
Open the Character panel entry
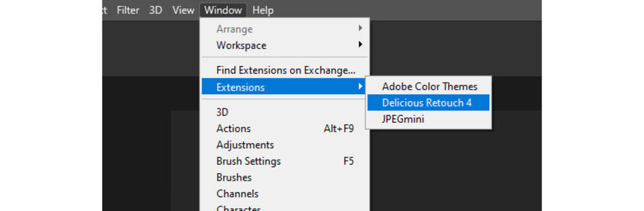click(238, 208)
